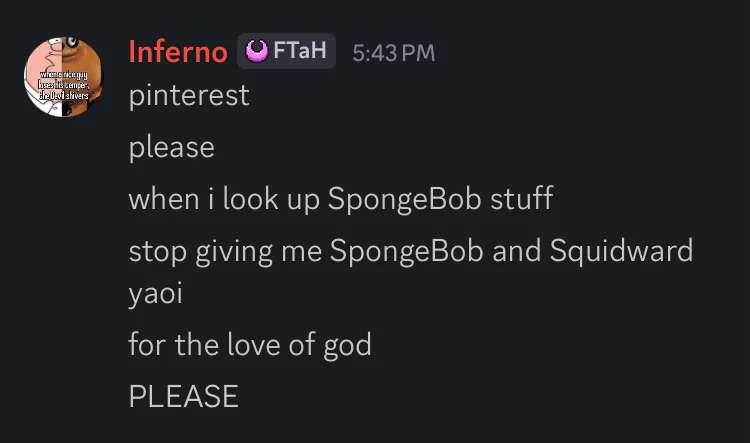Click the word "stop" in the message
This screenshot has width=750, height=443.
point(153,251)
